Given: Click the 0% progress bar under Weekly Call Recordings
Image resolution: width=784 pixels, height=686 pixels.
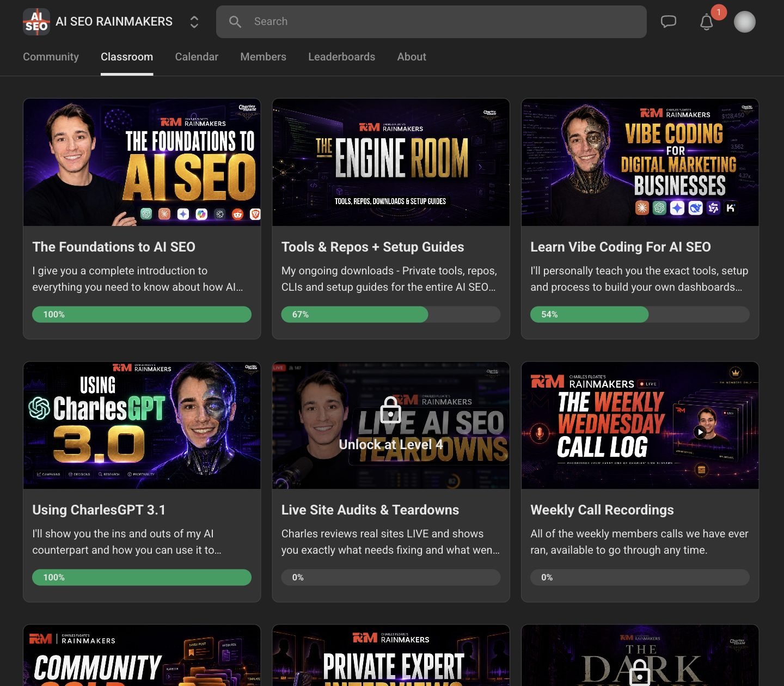Looking at the screenshot, I should pyautogui.click(x=640, y=577).
